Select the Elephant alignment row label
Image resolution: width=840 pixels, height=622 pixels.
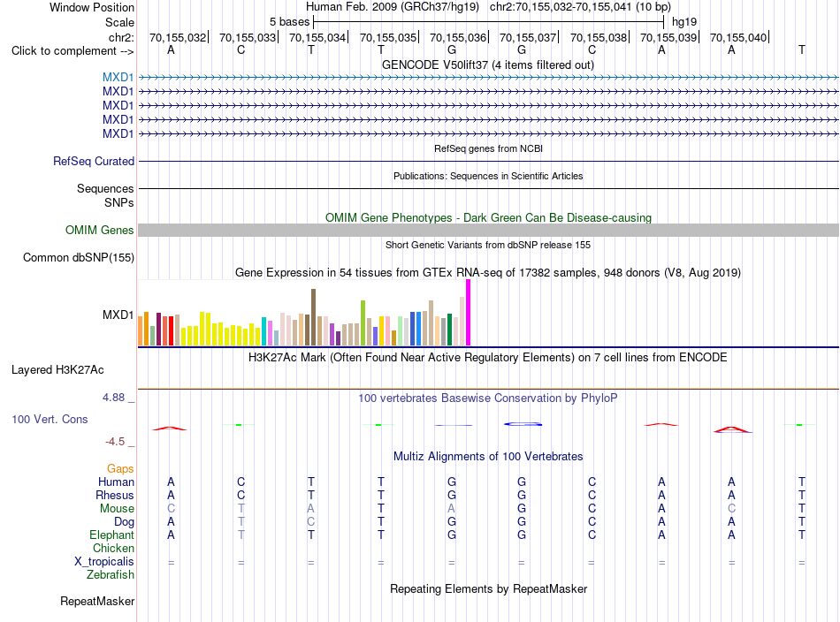[112, 535]
